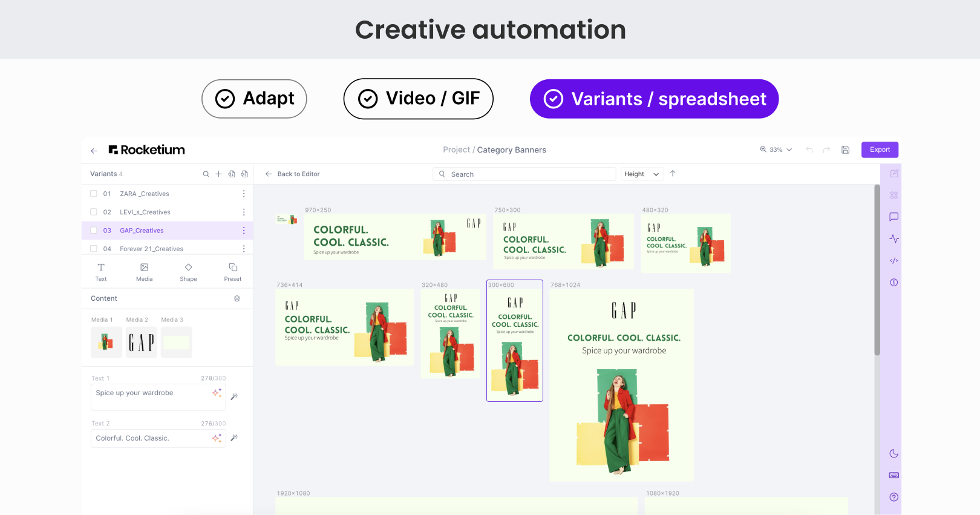
Task: Select the Media 2 GAP logo thumbnail
Action: coord(142,343)
